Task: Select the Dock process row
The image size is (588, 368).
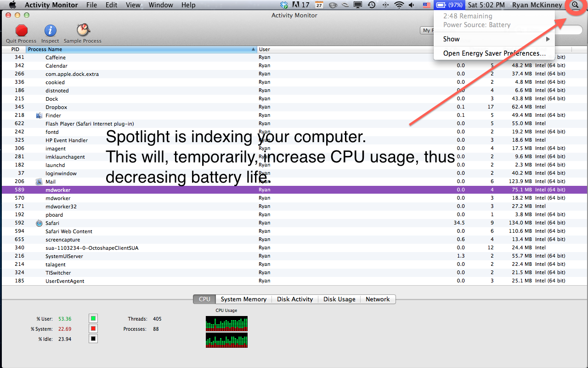Action: pyautogui.click(x=294, y=98)
